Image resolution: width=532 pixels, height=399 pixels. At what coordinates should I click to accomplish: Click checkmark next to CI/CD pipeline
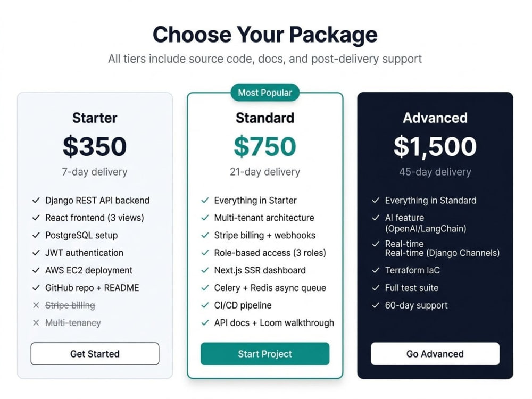pyautogui.click(x=205, y=305)
